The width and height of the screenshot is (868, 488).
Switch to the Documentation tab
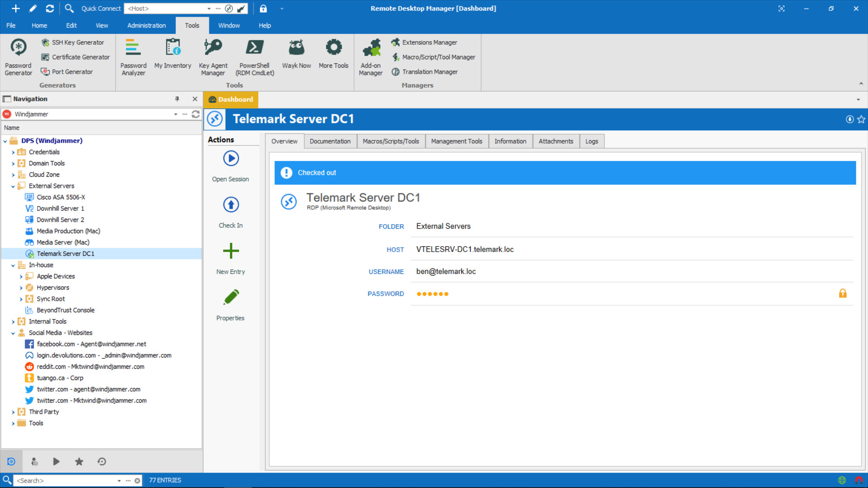click(x=330, y=141)
